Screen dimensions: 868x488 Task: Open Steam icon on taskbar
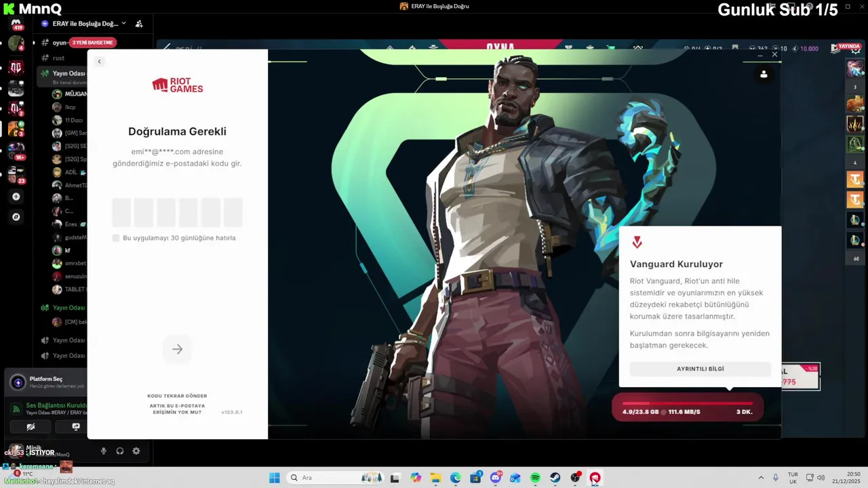tap(555, 478)
